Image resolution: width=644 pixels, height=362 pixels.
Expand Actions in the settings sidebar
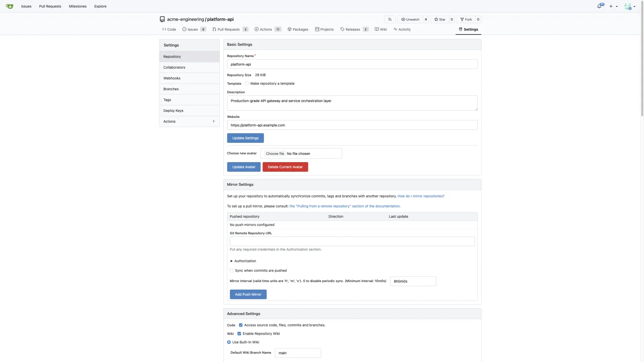189,121
